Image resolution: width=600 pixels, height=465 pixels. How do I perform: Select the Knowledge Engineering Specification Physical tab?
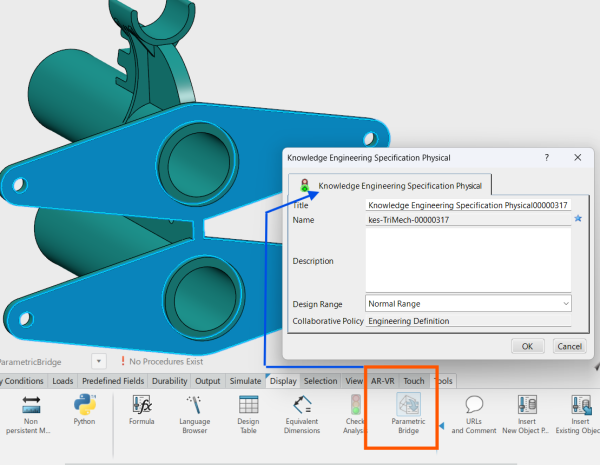[x=390, y=186]
